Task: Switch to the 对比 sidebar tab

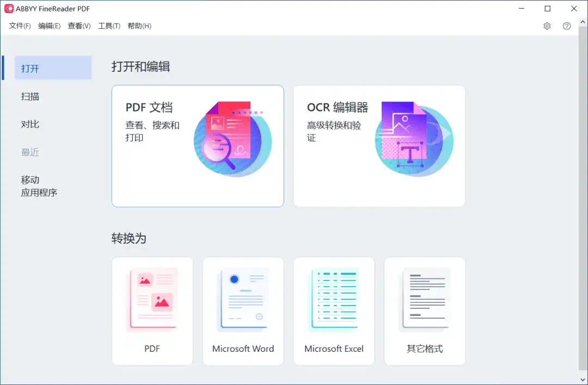Action: (x=30, y=124)
